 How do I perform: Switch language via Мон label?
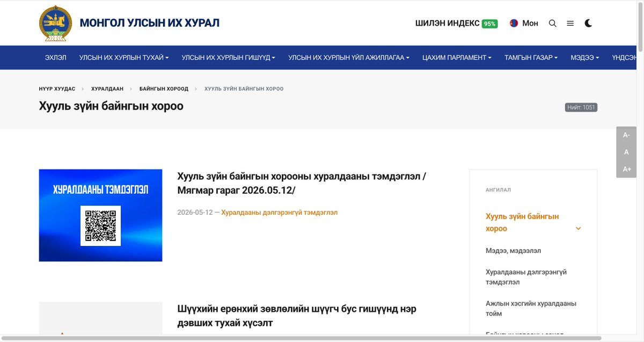[x=530, y=23]
